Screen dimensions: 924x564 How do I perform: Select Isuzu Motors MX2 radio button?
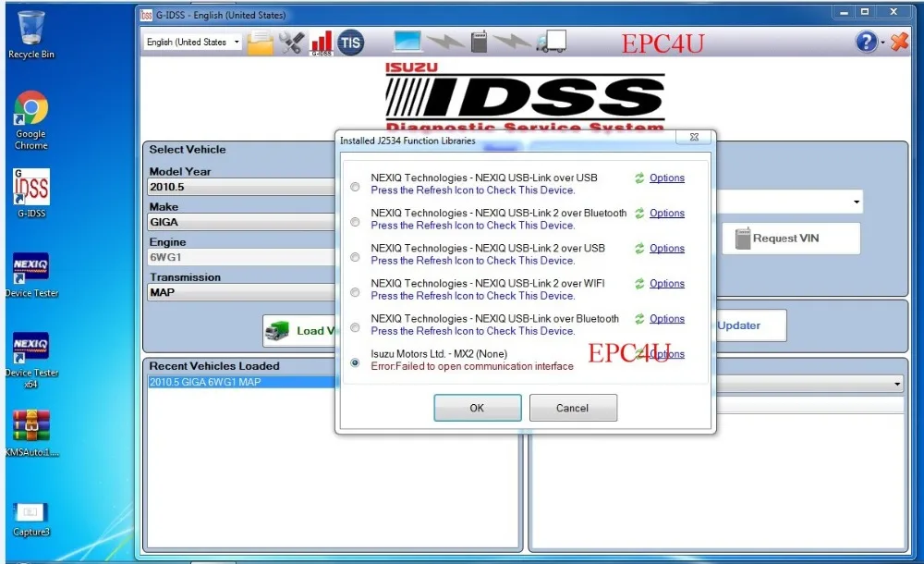(355, 362)
